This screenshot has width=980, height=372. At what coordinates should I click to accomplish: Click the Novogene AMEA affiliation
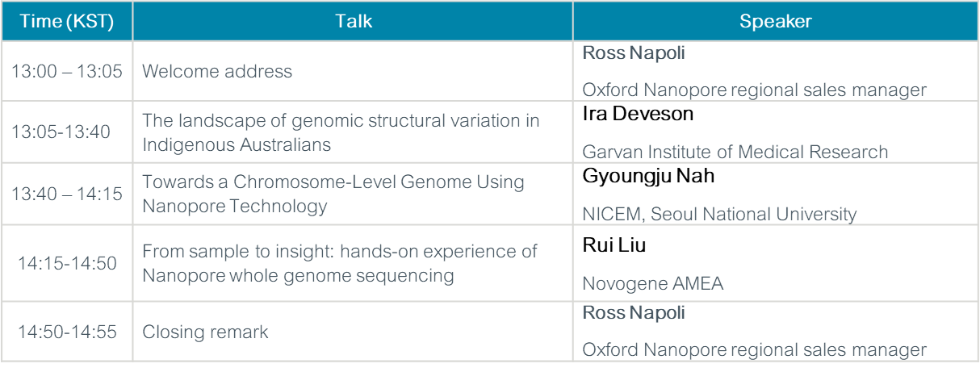(653, 283)
